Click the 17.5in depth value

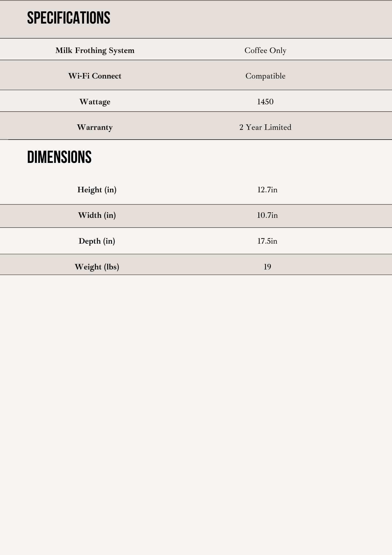(x=267, y=241)
